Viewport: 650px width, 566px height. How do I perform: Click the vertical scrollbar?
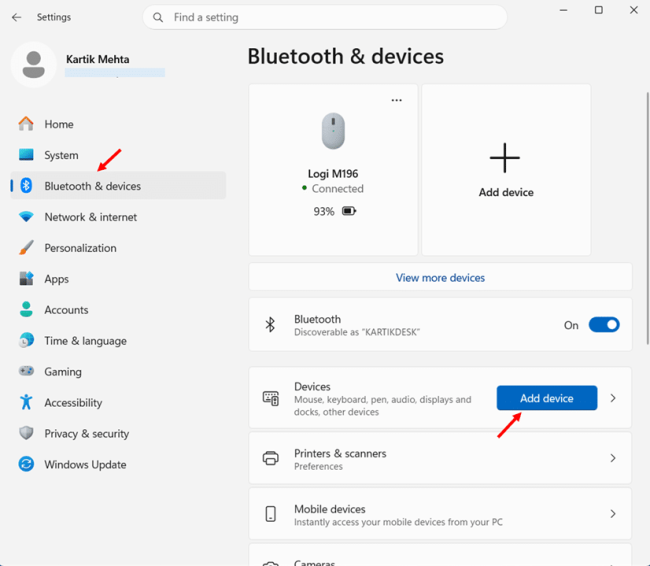(x=648, y=218)
